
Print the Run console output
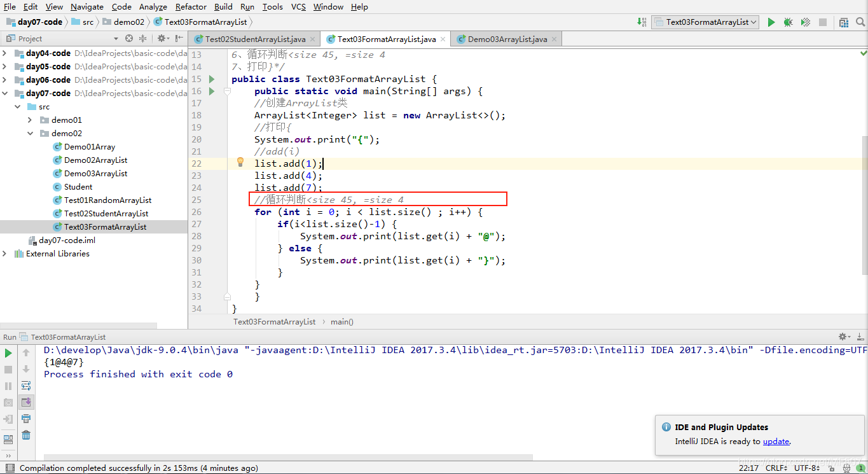(x=26, y=419)
